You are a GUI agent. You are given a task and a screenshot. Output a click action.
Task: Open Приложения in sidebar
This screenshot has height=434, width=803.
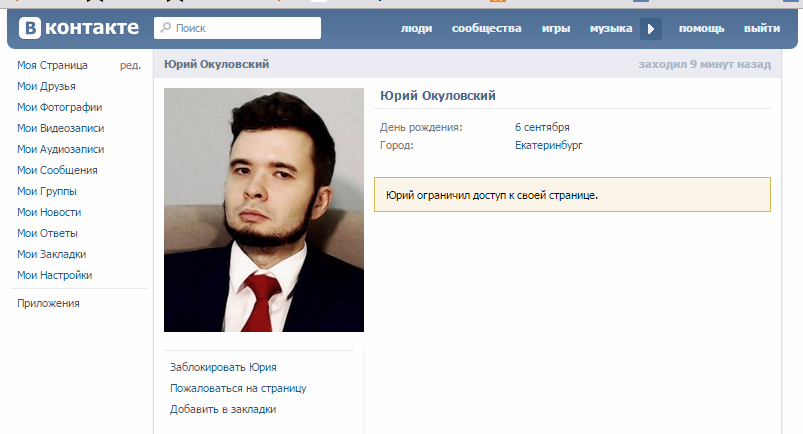[48, 303]
